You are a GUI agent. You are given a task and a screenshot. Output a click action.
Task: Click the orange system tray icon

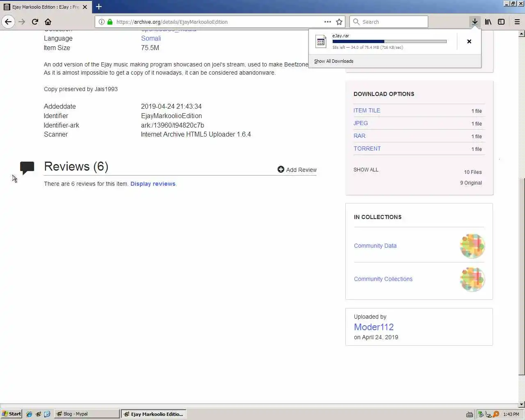click(496, 414)
